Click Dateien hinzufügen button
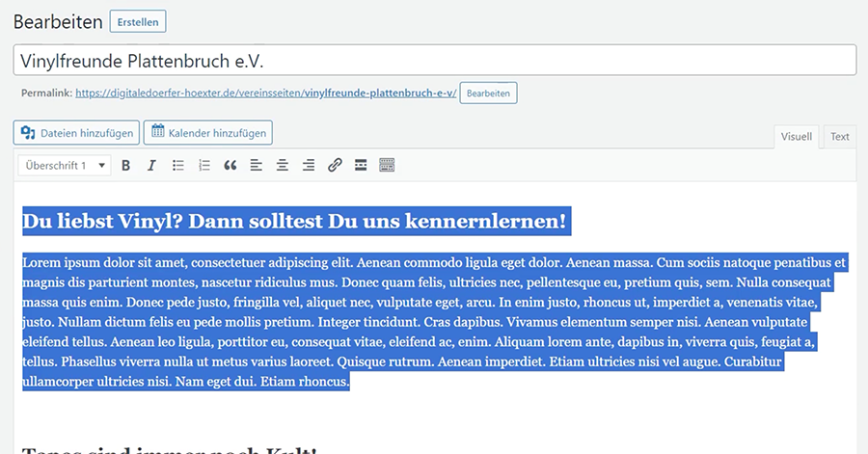Screen dimensions: 868x454 (x=76, y=132)
